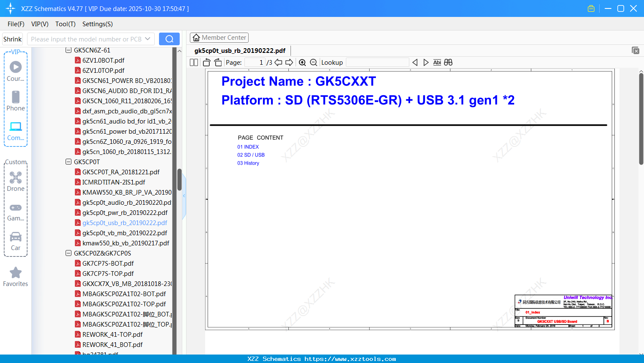This screenshot has width=644, height=363.
Task: Click the Shrink button
Action: 13,39
